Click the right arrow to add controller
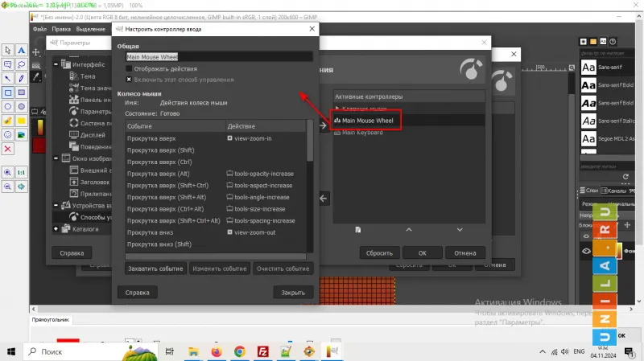644x361 pixels. 324,125
